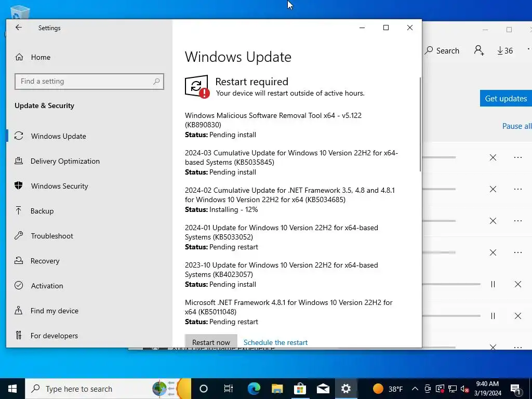Click the muted speaker volume tray icon
532x399 pixels.
465,389
